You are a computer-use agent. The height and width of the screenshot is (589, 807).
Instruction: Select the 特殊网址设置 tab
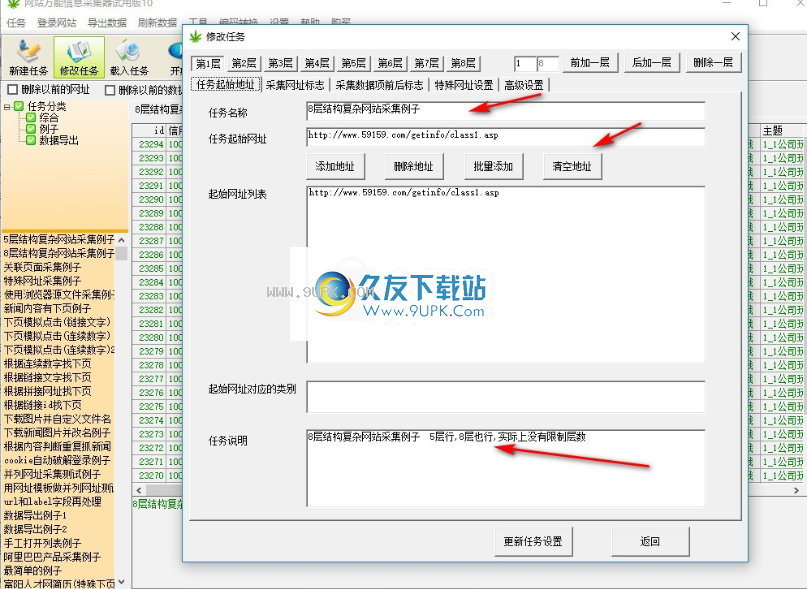pos(464,85)
